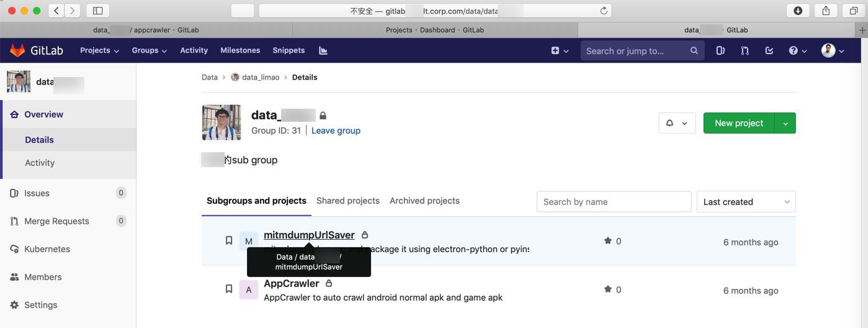The image size is (868, 328).
Task: Click the lock icon next to mitmdumpUrlSaver
Action: pyautogui.click(x=365, y=235)
